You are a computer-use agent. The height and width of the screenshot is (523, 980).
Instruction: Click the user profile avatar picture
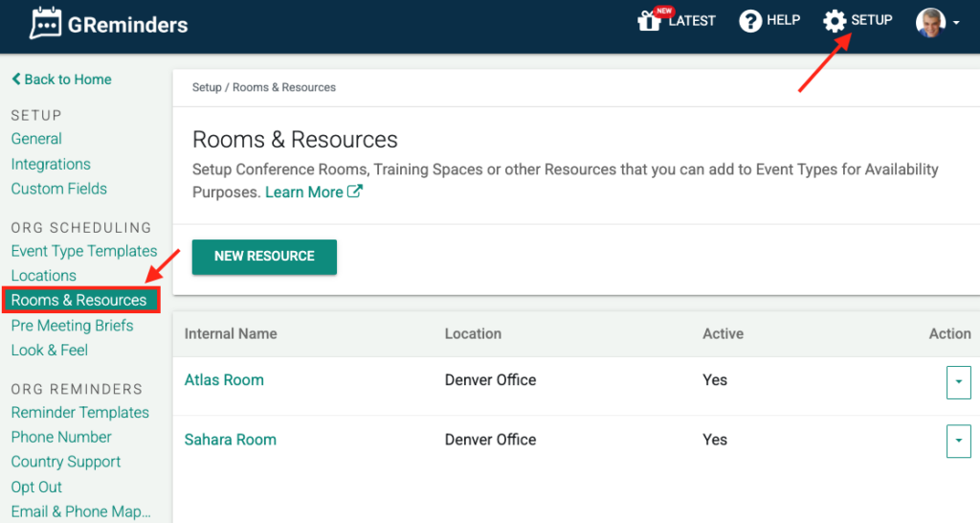(929, 22)
